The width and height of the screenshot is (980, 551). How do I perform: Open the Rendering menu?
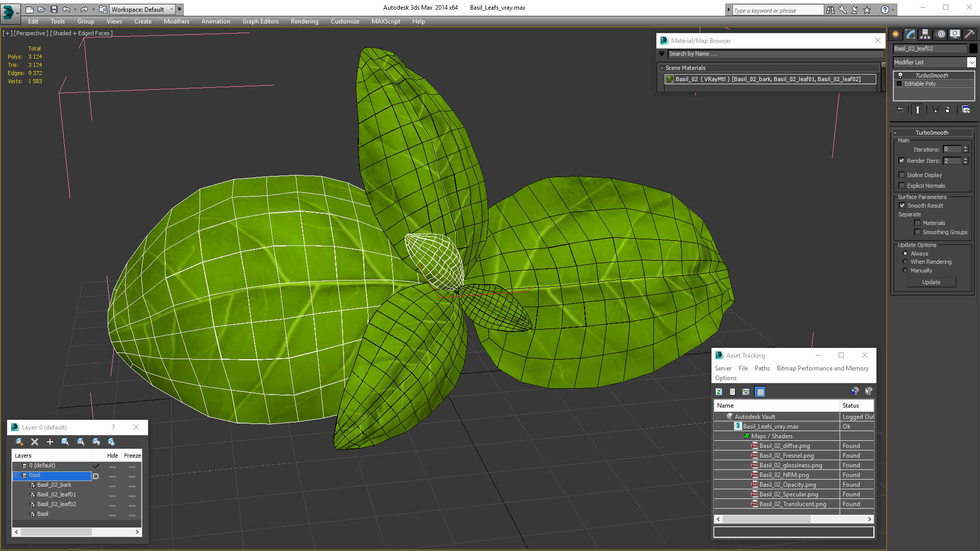tap(304, 21)
